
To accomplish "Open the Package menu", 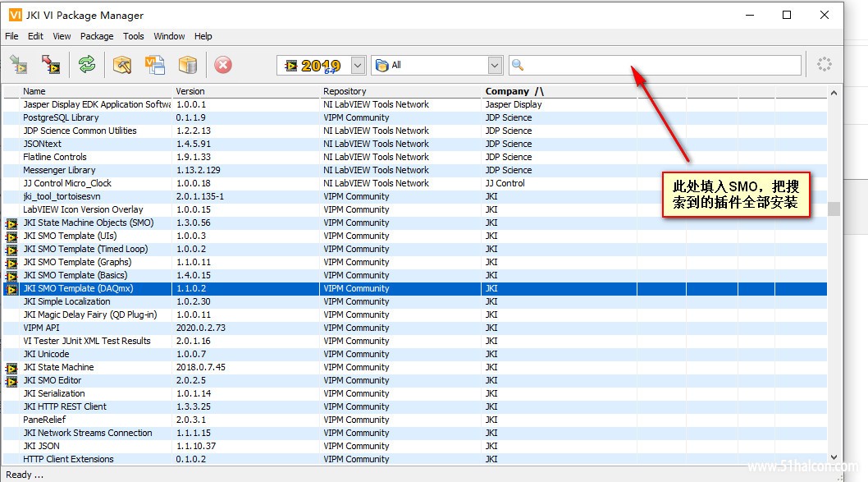I will pos(97,36).
